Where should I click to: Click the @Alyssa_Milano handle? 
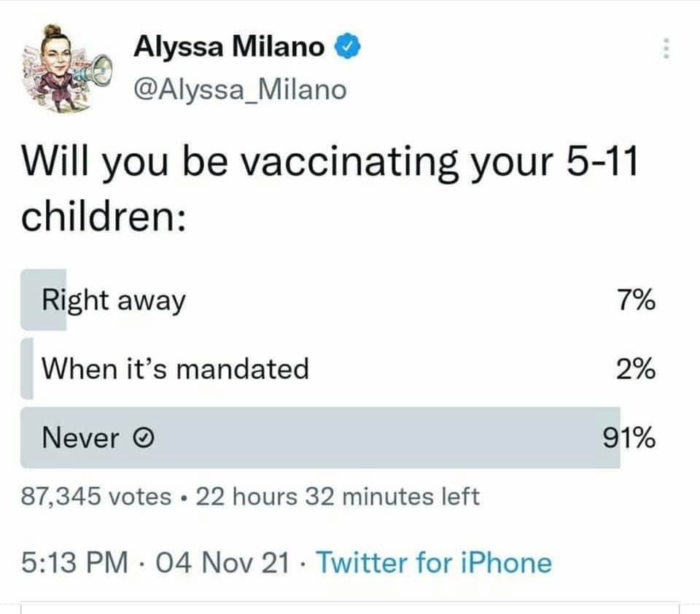241,90
